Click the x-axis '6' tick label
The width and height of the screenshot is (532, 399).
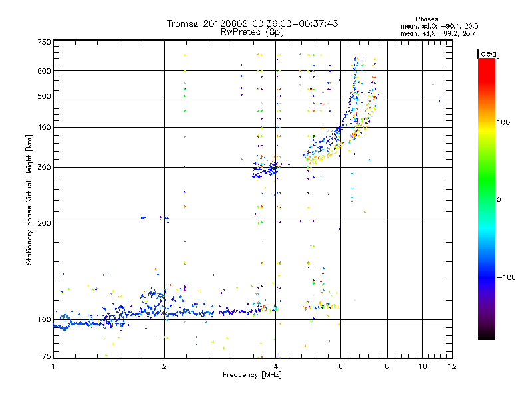pyautogui.click(x=340, y=366)
